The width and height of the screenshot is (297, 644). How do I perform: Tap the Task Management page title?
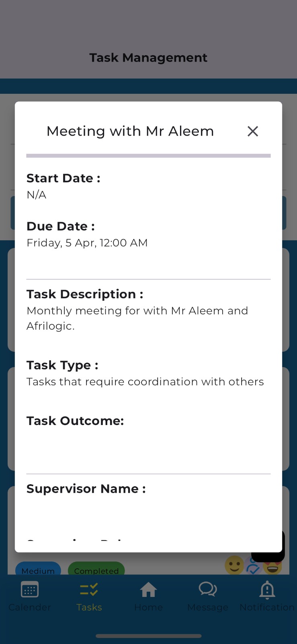coord(148,58)
